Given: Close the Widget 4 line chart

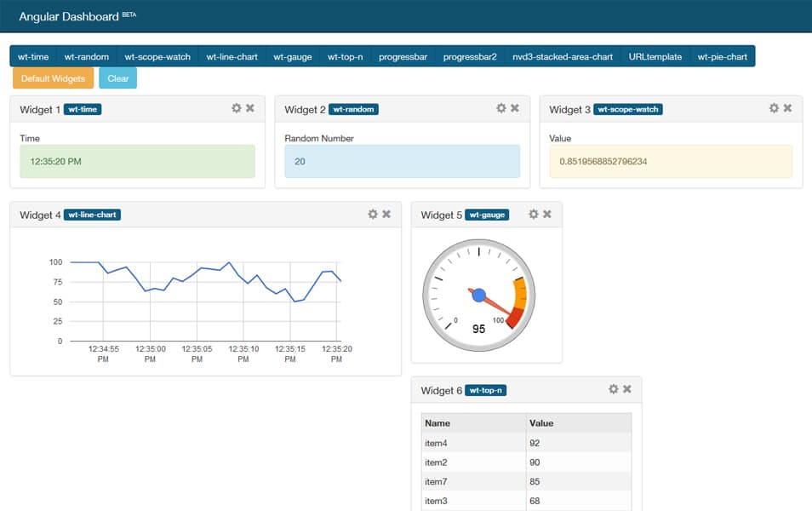Looking at the screenshot, I should (x=388, y=214).
